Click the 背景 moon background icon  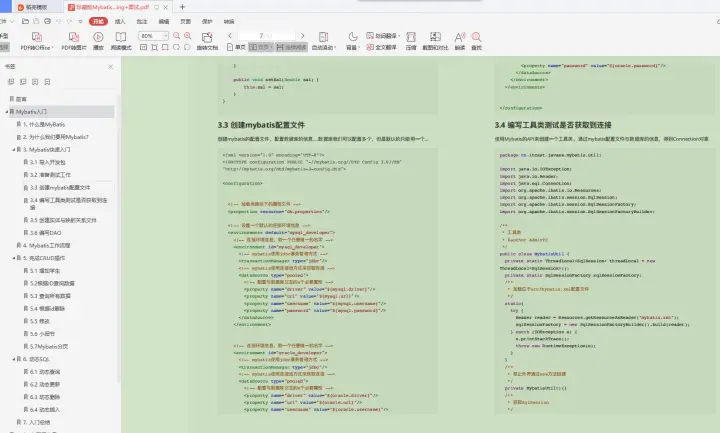coord(352,36)
